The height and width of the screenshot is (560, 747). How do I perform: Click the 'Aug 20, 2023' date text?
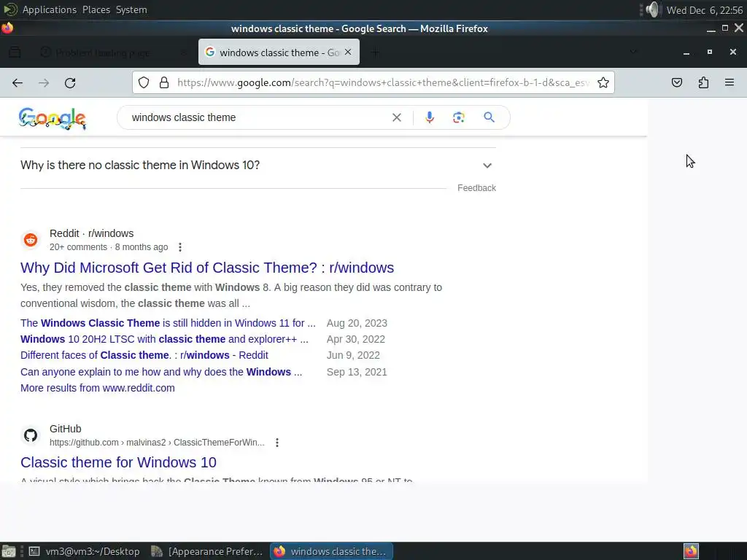[357, 323]
